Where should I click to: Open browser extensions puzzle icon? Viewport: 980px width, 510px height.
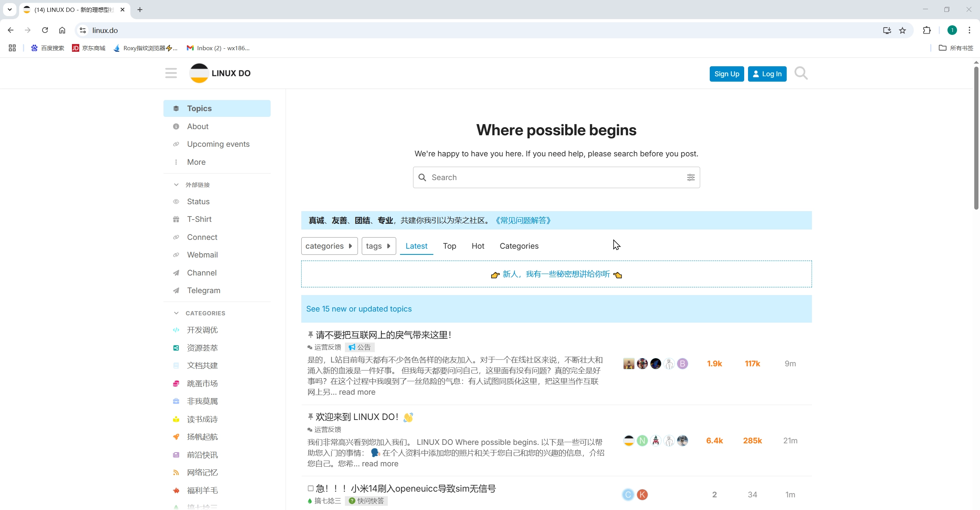[926, 30]
